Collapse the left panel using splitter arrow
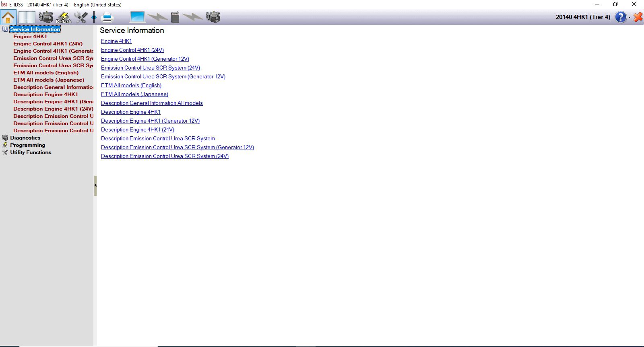The height and width of the screenshot is (347, 644). [x=95, y=185]
